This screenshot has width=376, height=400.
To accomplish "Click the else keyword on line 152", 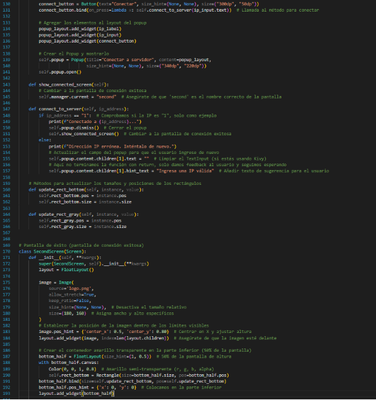I will coord(45,140).
